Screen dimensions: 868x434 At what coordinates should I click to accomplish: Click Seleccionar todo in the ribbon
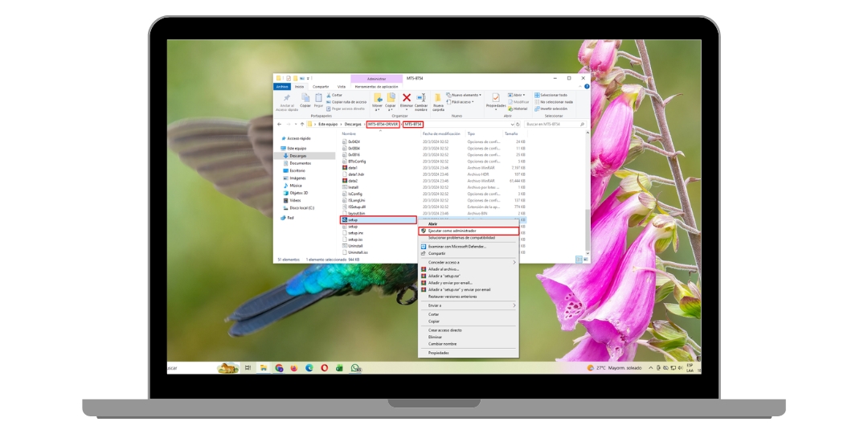click(553, 95)
